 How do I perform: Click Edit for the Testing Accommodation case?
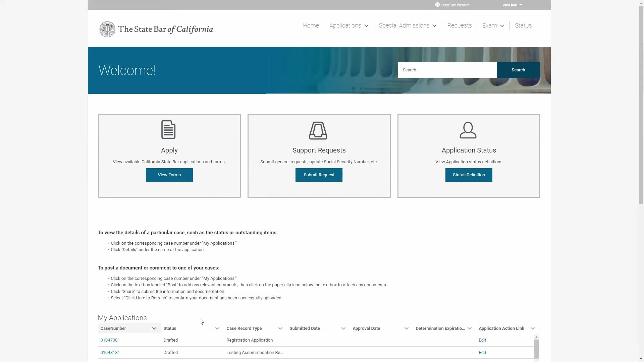click(x=482, y=353)
